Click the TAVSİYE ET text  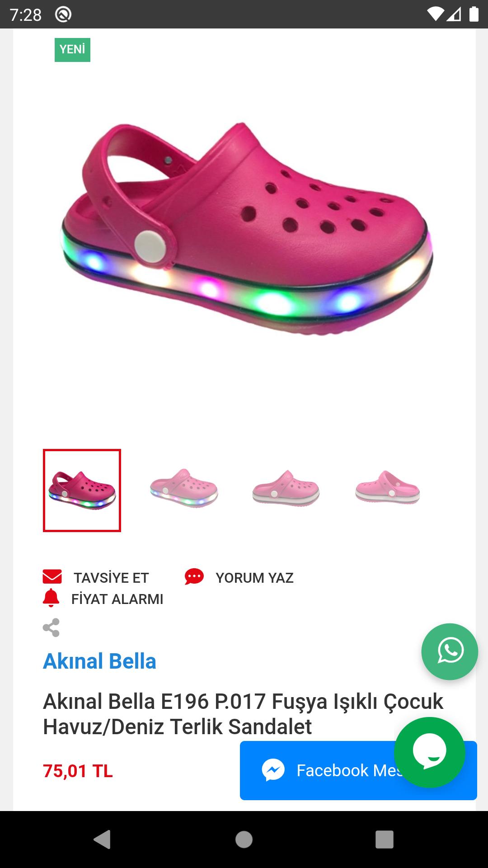point(111,578)
